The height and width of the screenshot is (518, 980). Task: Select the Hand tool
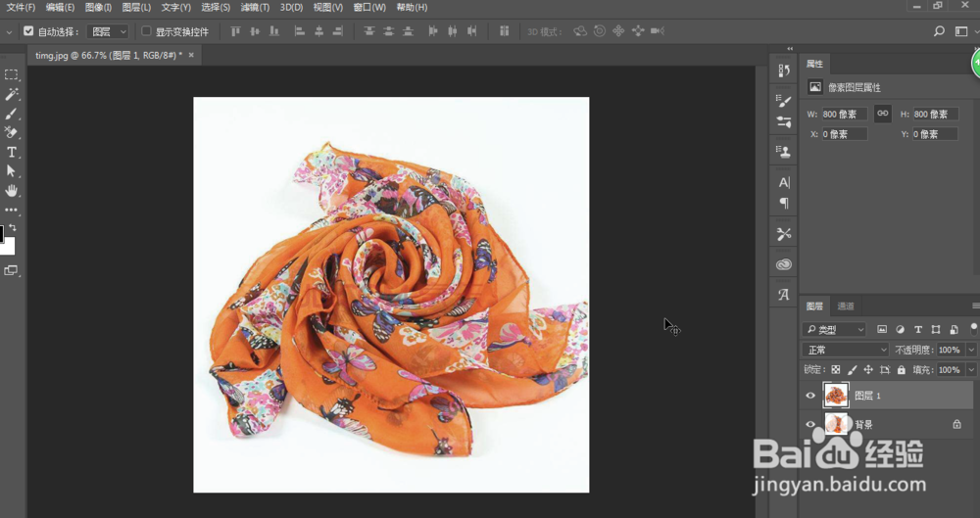tap(11, 191)
